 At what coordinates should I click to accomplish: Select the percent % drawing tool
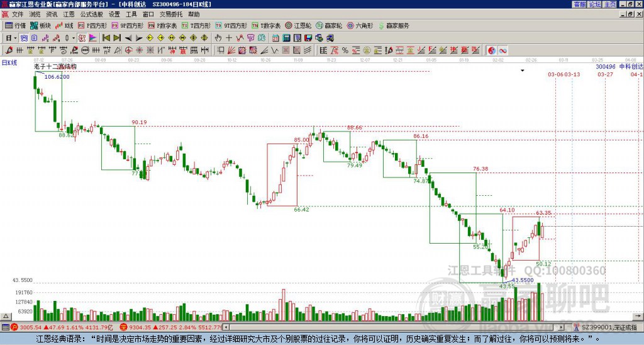[345, 50]
